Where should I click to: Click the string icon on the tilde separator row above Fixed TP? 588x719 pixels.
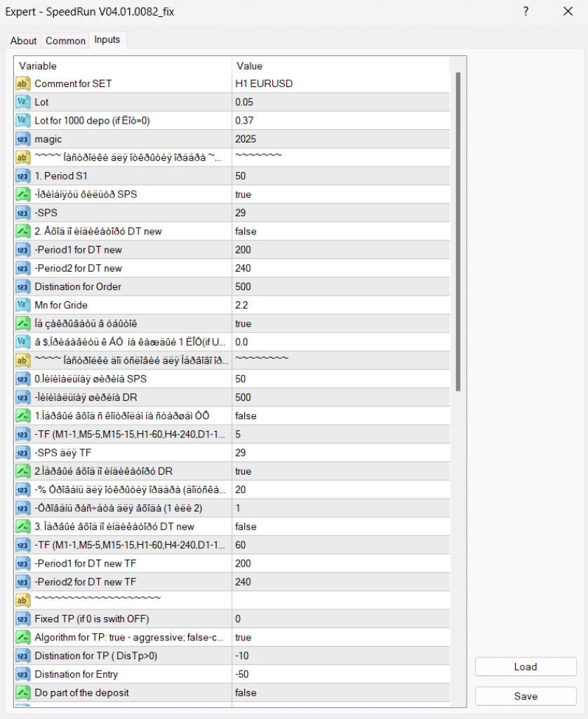22,600
